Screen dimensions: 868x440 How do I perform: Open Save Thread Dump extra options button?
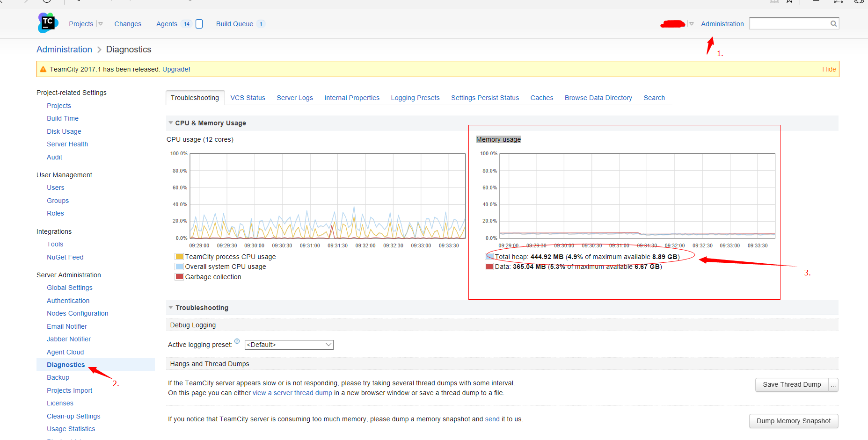(x=833, y=384)
